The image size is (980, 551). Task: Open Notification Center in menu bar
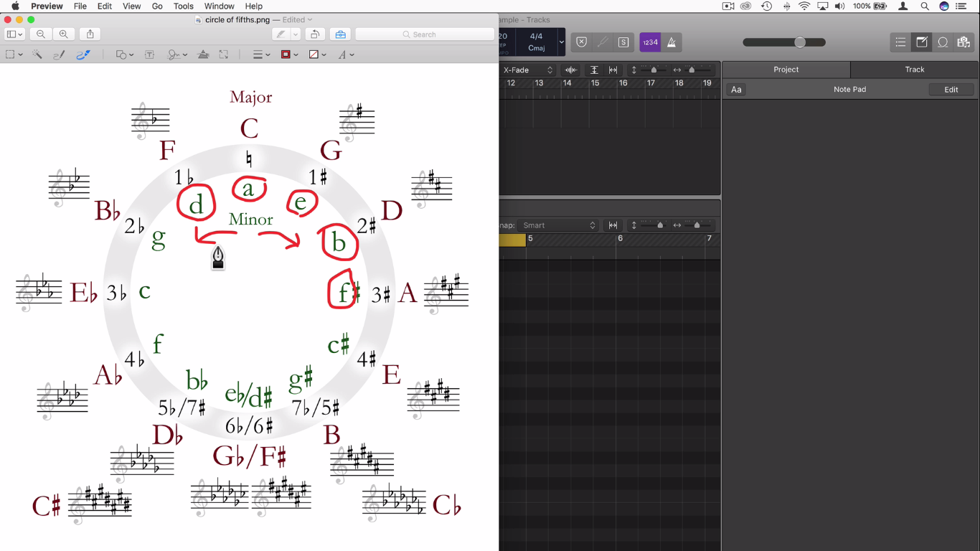pyautogui.click(x=962, y=6)
